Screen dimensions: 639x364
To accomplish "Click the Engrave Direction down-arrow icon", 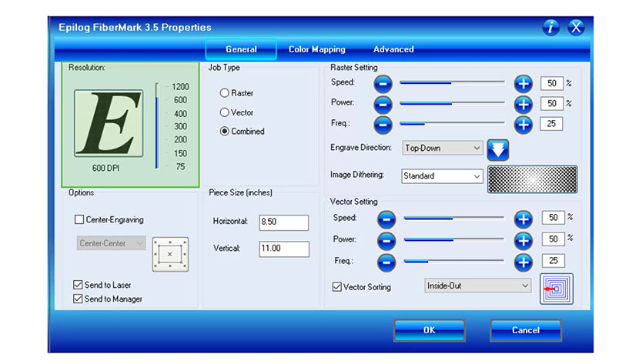I will (499, 149).
